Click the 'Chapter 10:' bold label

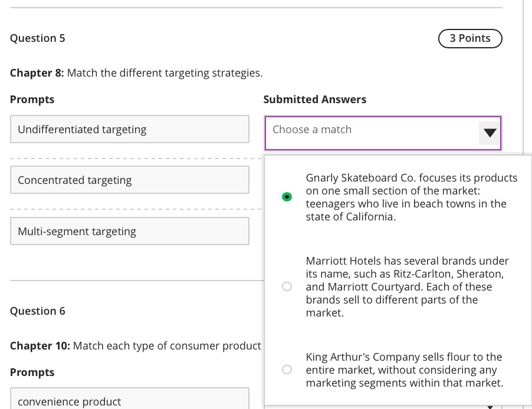click(40, 346)
